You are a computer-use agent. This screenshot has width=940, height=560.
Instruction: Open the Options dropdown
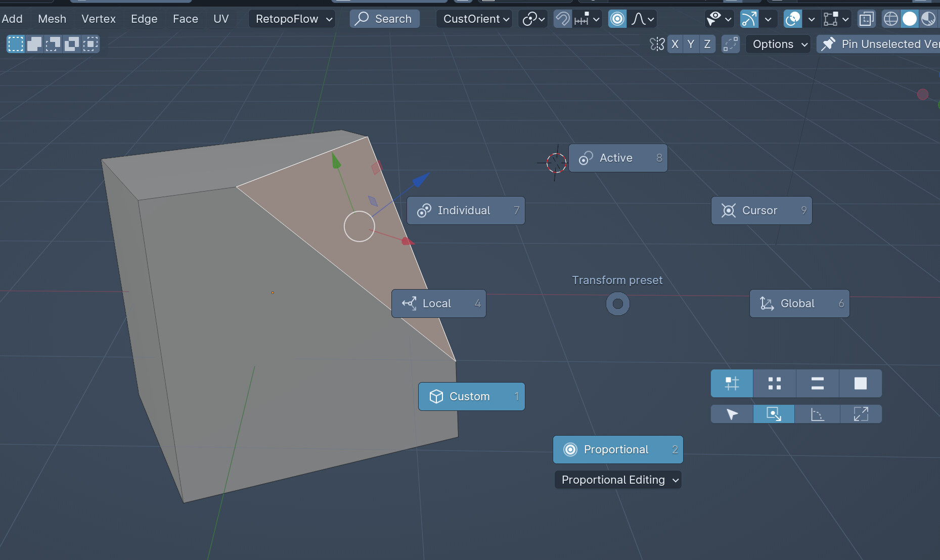778,44
